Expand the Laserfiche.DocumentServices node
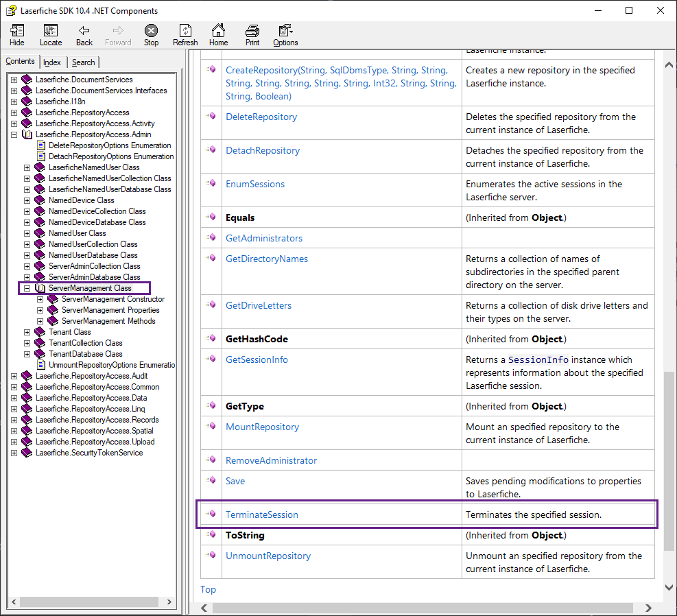677x616 pixels. click(x=14, y=80)
